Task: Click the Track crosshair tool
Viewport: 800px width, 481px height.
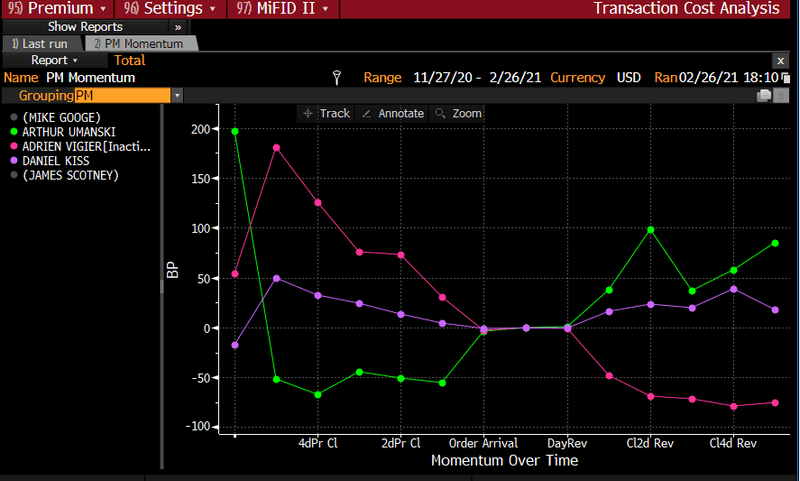Action: tap(326, 113)
